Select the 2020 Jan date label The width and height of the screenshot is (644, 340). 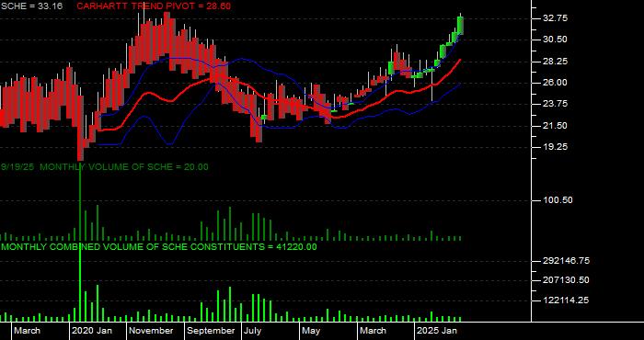(92, 331)
